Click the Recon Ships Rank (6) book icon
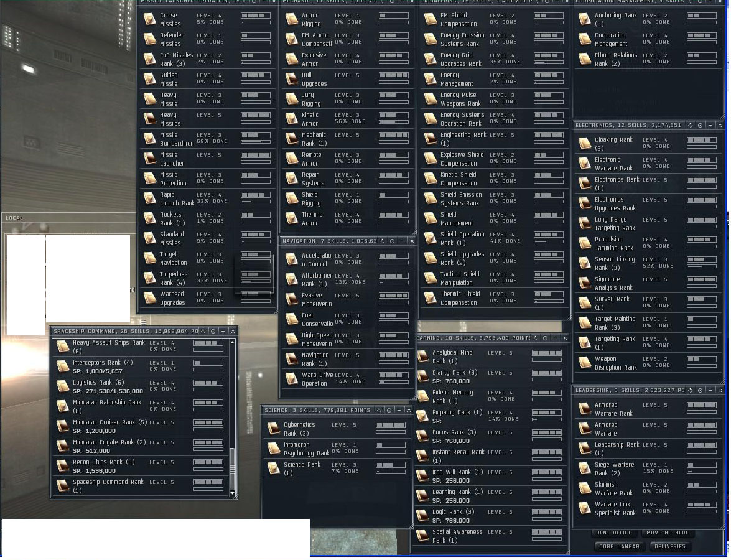Viewport: 731px width, 560px height. [x=63, y=466]
